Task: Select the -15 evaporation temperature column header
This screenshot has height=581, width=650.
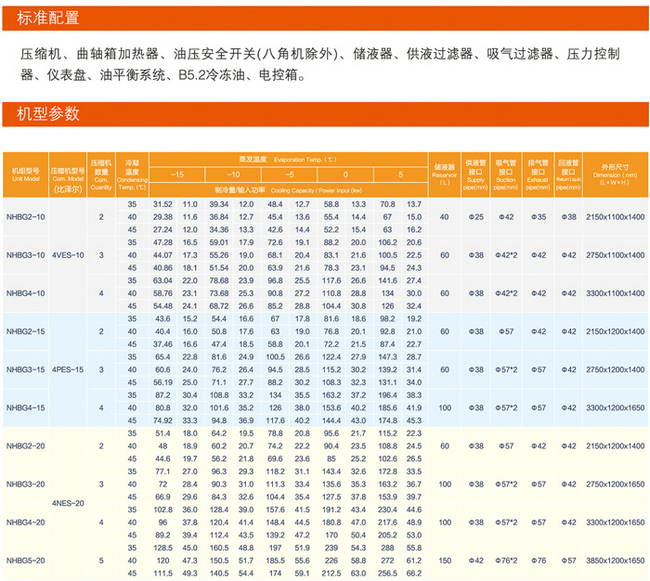Action: [x=176, y=174]
